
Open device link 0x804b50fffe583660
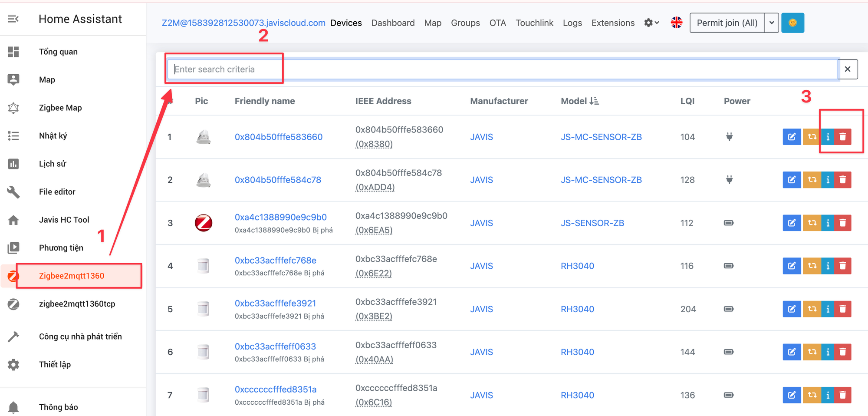[278, 137]
